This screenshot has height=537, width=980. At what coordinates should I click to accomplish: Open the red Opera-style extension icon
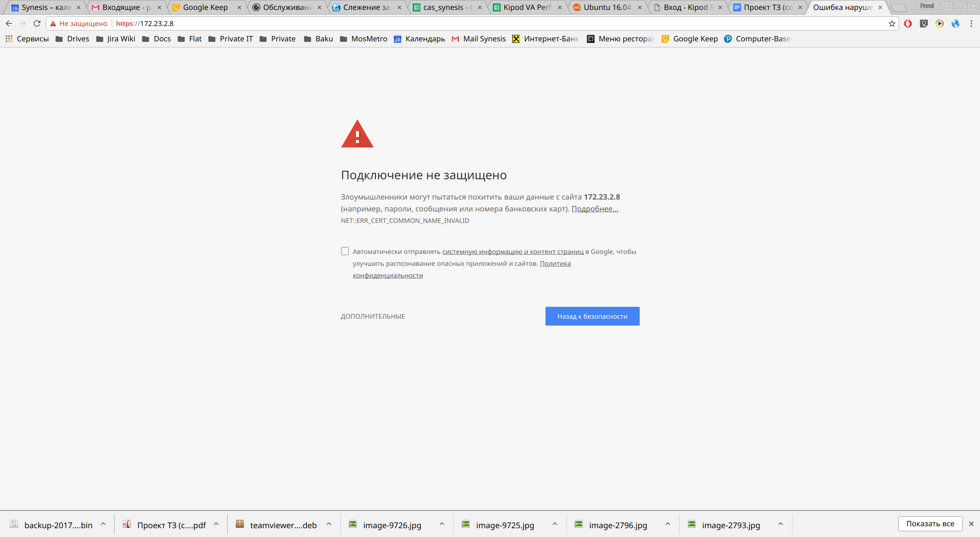(x=908, y=23)
